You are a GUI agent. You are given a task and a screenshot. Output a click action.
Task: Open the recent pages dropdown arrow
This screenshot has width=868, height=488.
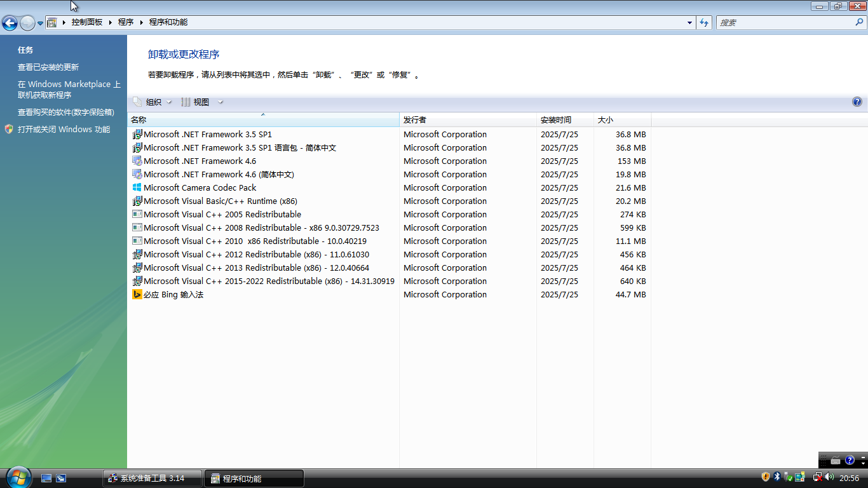tap(40, 24)
